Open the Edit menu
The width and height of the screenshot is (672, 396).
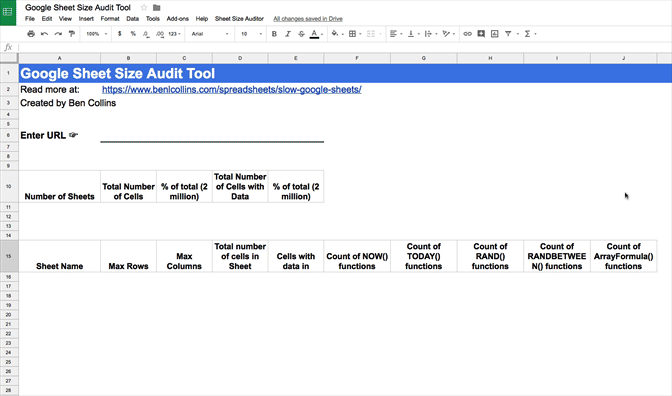click(x=47, y=19)
